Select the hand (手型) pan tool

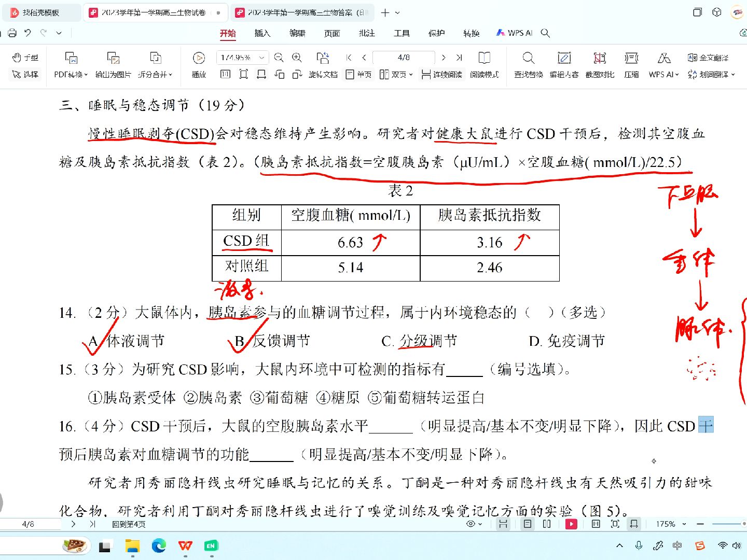25,58
